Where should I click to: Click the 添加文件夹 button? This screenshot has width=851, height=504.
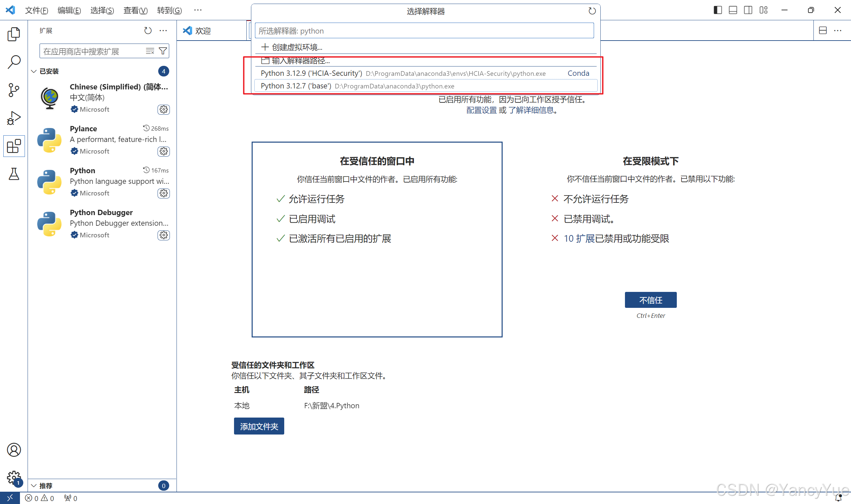point(259,426)
